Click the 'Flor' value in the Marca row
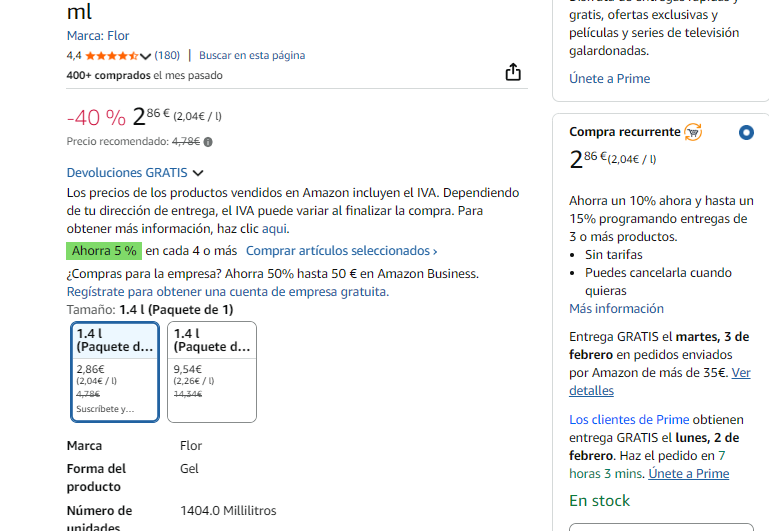769x531 pixels. click(191, 446)
